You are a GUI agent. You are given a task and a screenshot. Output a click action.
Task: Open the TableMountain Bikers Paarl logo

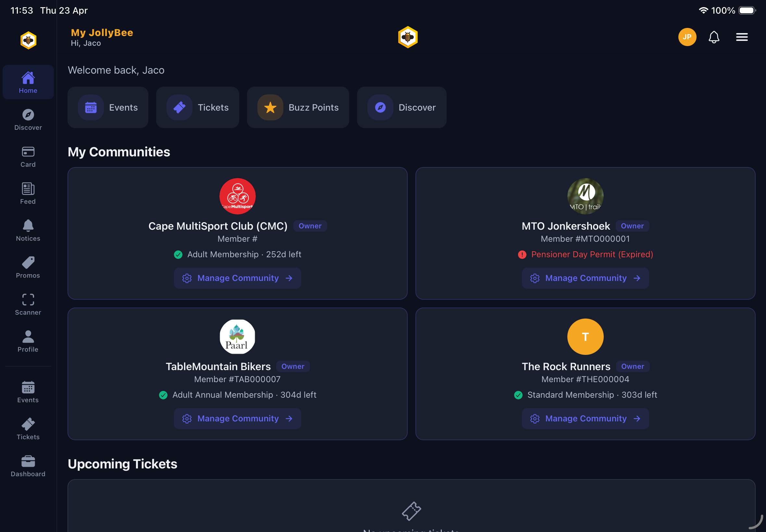[237, 337]
